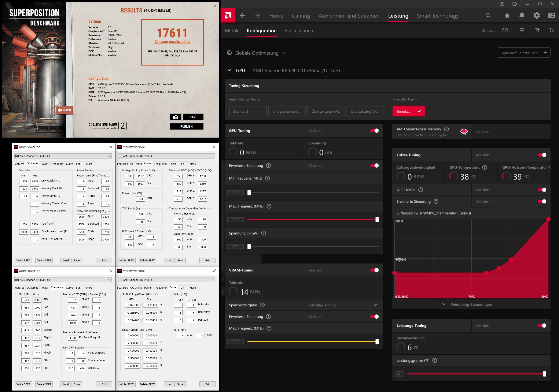
Task: Toggle the GPU-Tuning switch
Action: pos(374,131)
